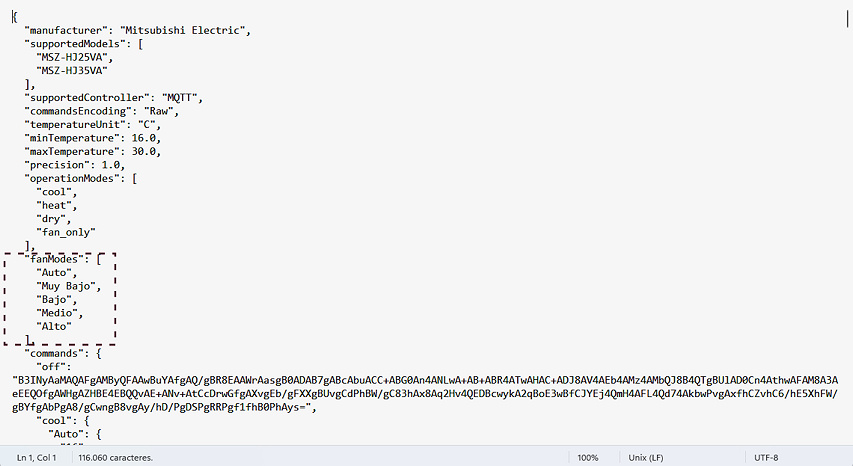Viewport: 853px width, 466px height.
Task: Click the "commands" key line
Action: tap(63, 353)
